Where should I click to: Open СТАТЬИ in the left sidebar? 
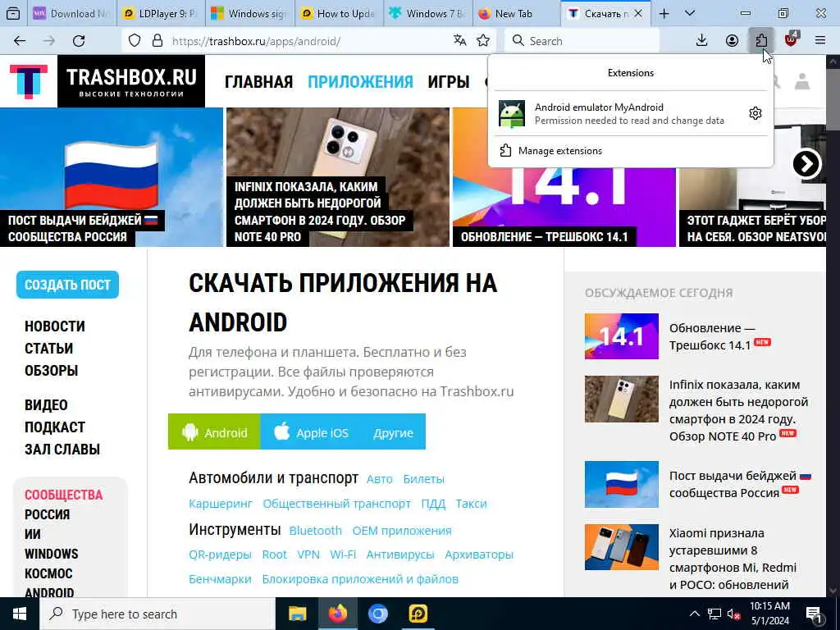tap(48, 348)
